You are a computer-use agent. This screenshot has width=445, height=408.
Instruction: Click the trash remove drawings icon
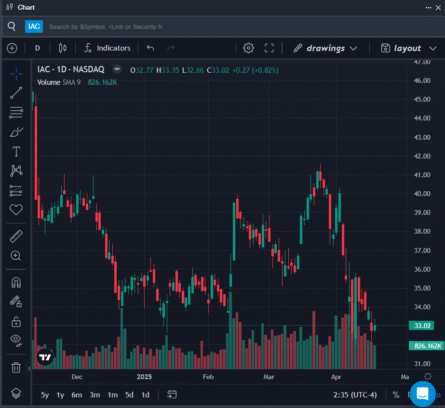point(16,367)
